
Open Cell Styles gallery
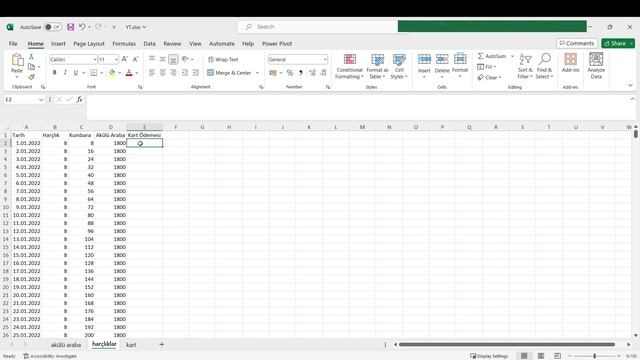click(x=399, y=66)
